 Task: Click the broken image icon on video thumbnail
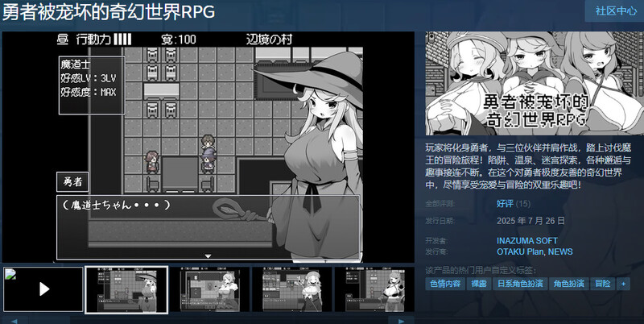tap(10, 274)
